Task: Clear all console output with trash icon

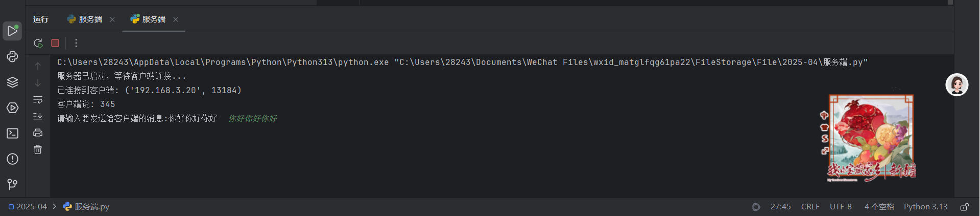Action: 38,149
